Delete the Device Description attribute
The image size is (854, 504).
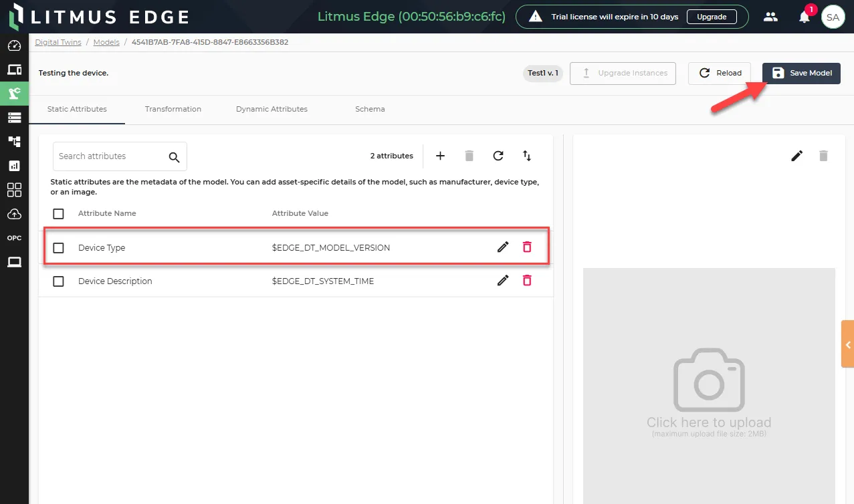527,281
